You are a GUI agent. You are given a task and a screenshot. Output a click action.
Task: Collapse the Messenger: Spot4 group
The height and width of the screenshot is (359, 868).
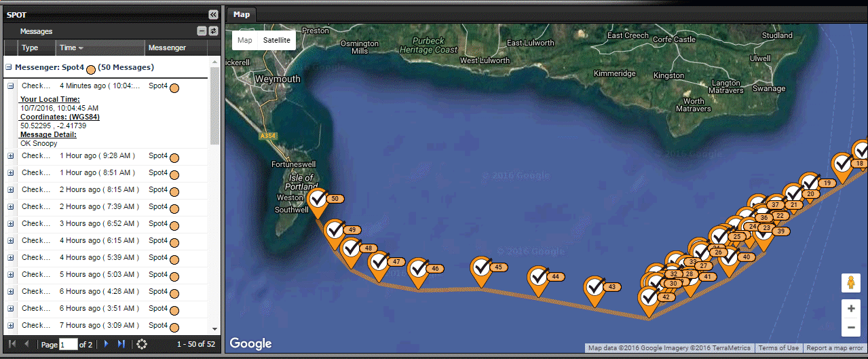[9, 67]
